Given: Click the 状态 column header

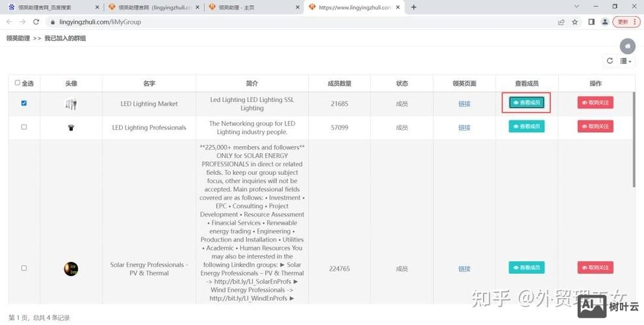Looking at the screenshot, I should click(x=402, y=83).
